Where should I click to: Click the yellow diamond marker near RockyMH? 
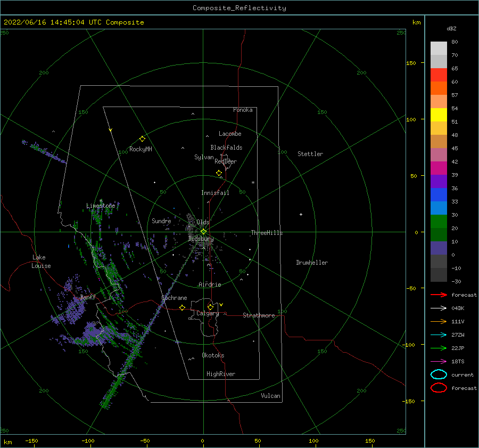click(142, 139)
